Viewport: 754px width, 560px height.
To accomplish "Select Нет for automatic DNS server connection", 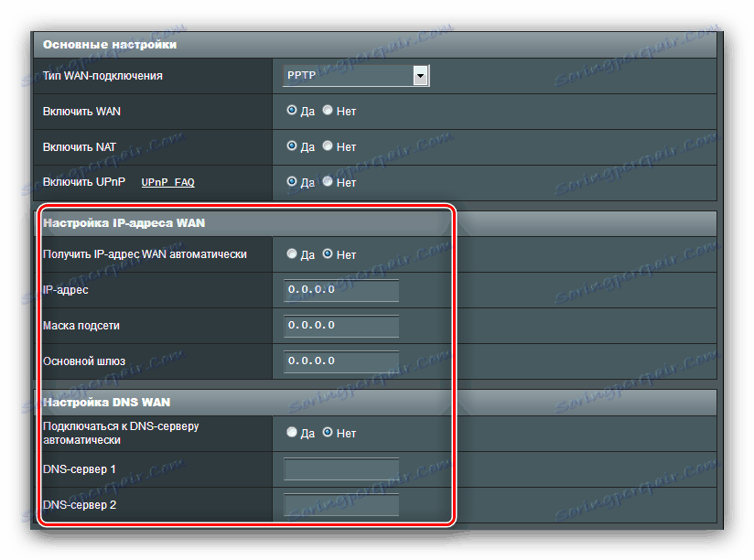I will pyautogui.click(x=328, y=433).
